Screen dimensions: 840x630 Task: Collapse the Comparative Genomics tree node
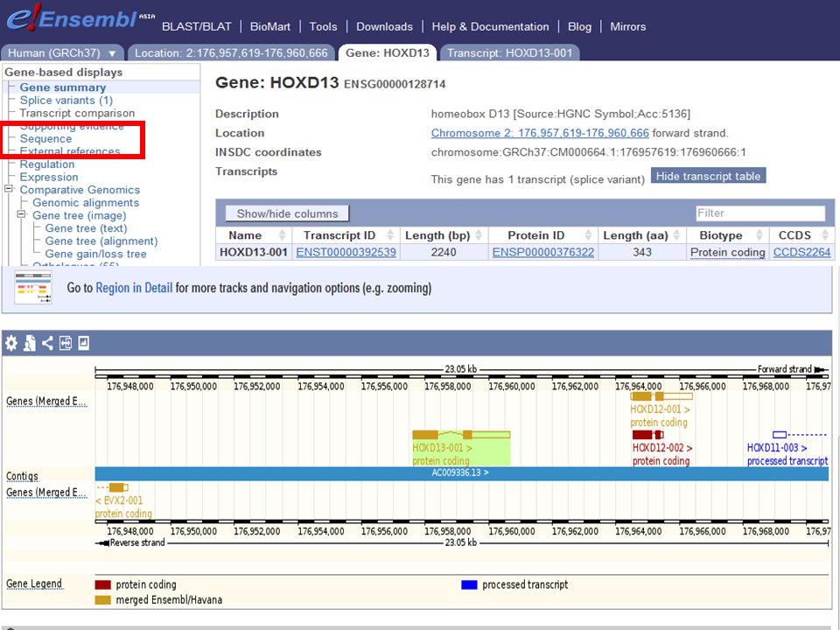(x=9, y=189)
